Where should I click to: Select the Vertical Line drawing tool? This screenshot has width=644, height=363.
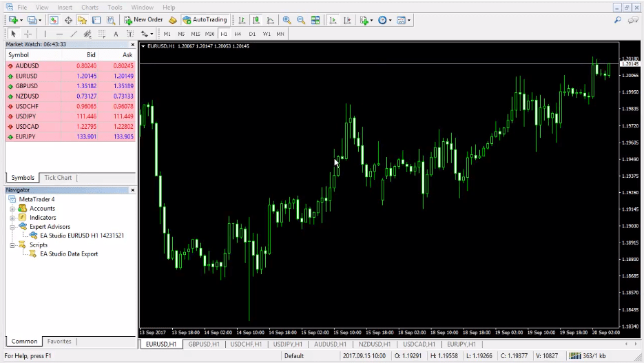click(x=45, y=34)
